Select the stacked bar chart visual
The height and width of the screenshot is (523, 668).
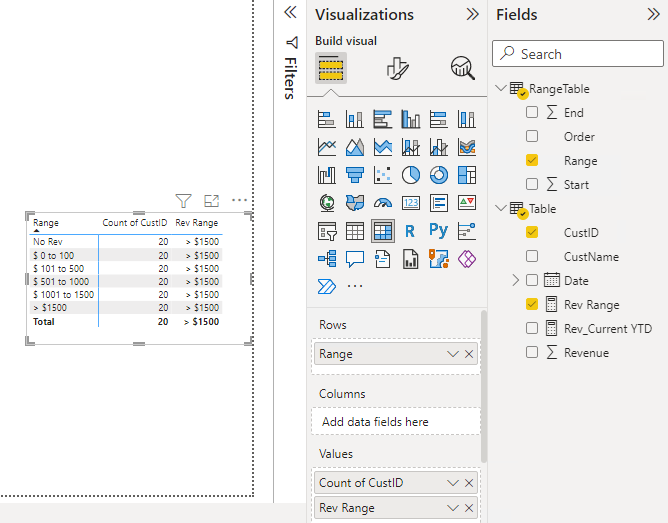[x=327, y=119]
